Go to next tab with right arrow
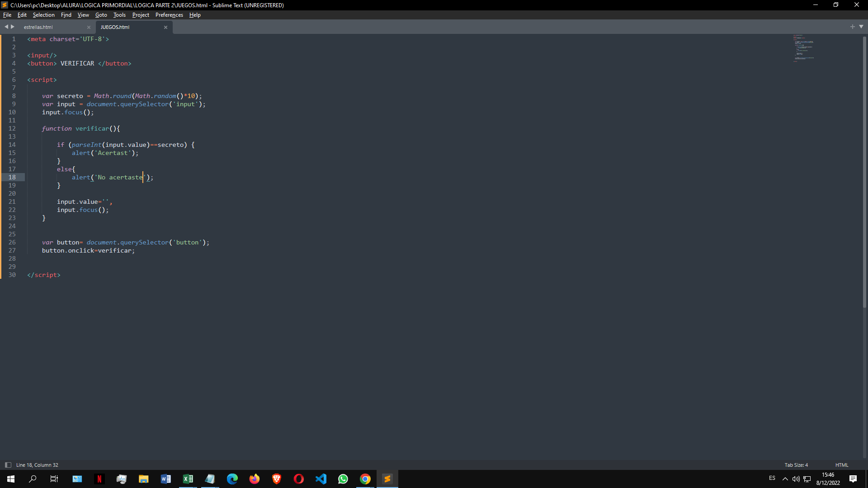The width and height of the screenshot is (868, 488). (x=13, y=27)
